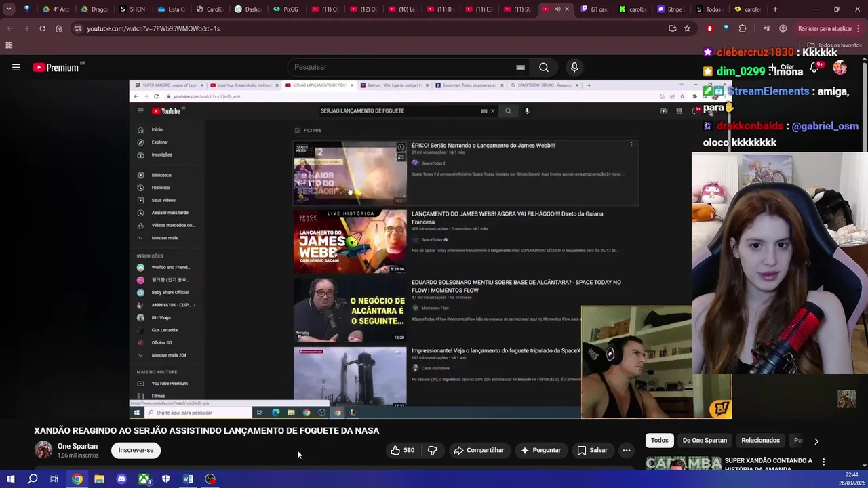868x488 pixels.
Task: Open the SUPER XANDÃO CONTANDO recommended video title
Action: (768, 464)
